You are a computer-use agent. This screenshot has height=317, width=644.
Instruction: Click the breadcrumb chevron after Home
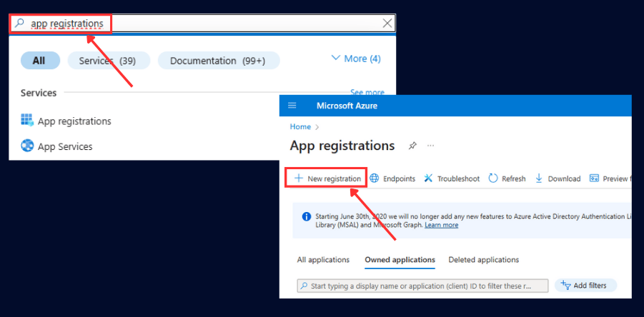(x=317, y=127)
